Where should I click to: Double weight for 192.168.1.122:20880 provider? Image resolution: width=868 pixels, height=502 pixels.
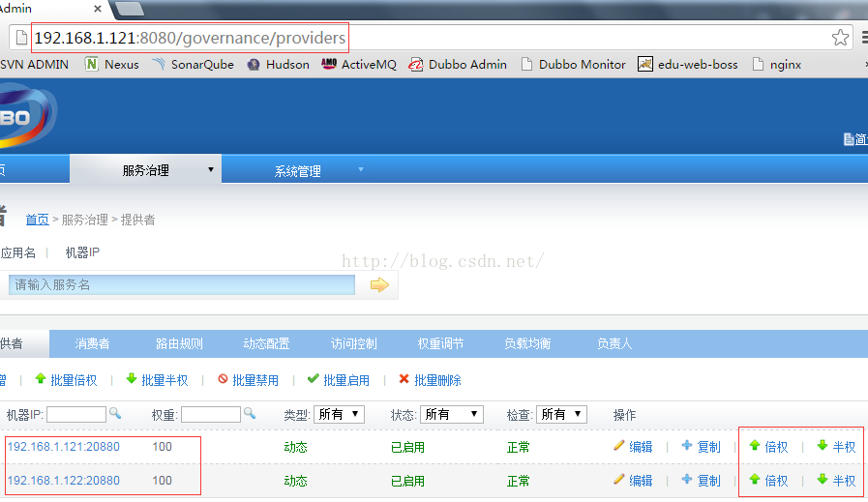pyautogui.click(x=768, y=481)
